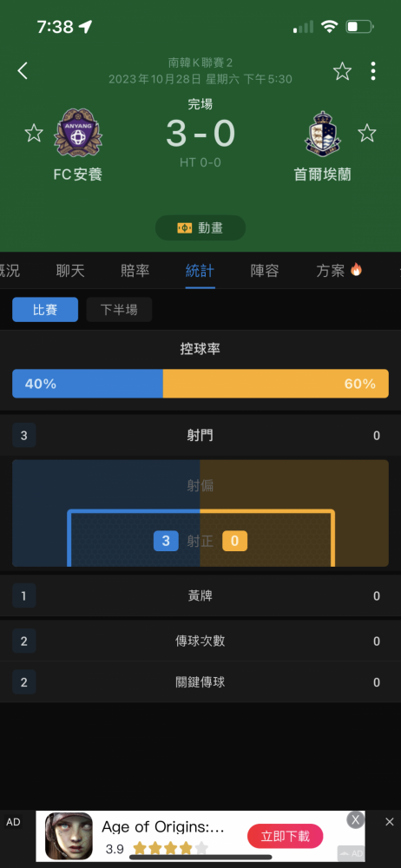The image size is (401, 868).
Task: Tap the back arrow icon
Action: click(23, 71)
